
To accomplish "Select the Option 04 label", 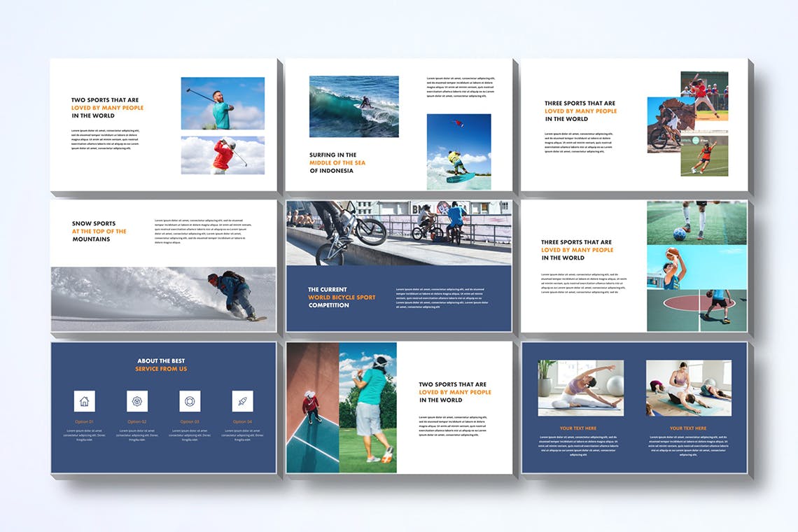I will point(242,421).
